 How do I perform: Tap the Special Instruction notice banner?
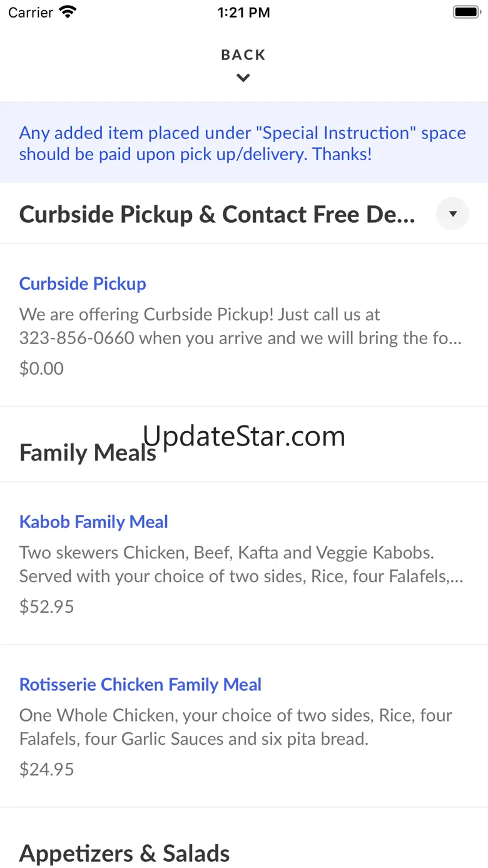(x=243, y=143)
